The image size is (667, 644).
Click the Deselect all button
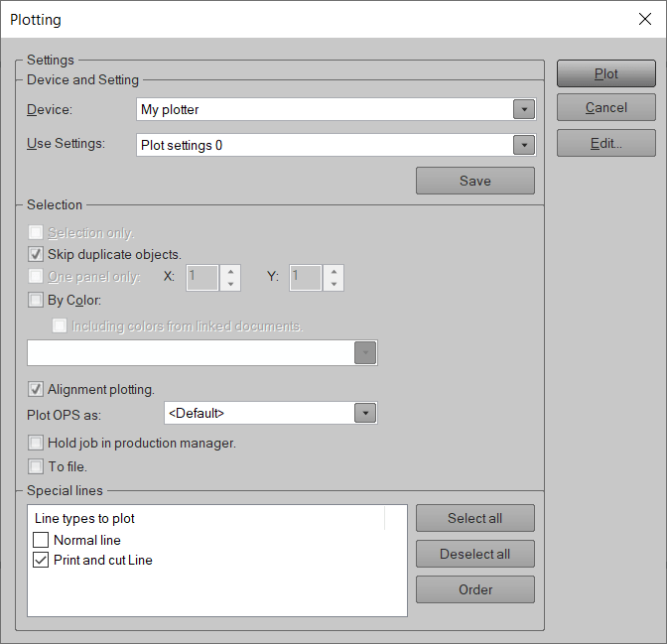[474, 554]
